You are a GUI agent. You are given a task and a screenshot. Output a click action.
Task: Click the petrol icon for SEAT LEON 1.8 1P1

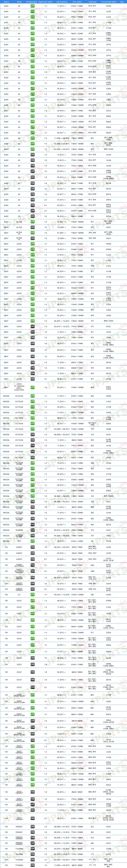coord(33,321)
